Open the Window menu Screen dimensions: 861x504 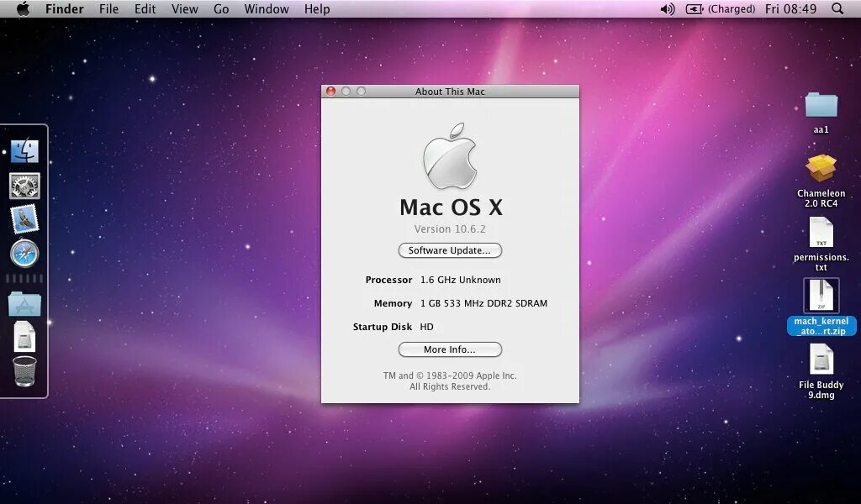pyautogui.click(x=267, y=8)
